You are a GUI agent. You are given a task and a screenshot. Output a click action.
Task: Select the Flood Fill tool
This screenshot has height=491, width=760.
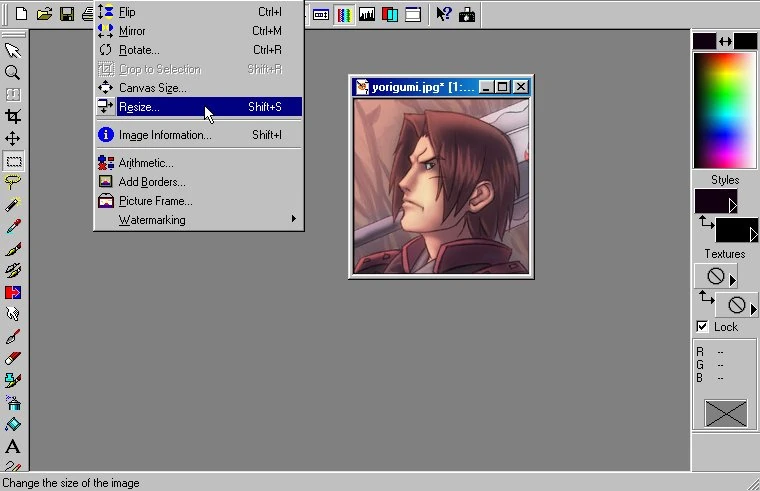[13, 424]
